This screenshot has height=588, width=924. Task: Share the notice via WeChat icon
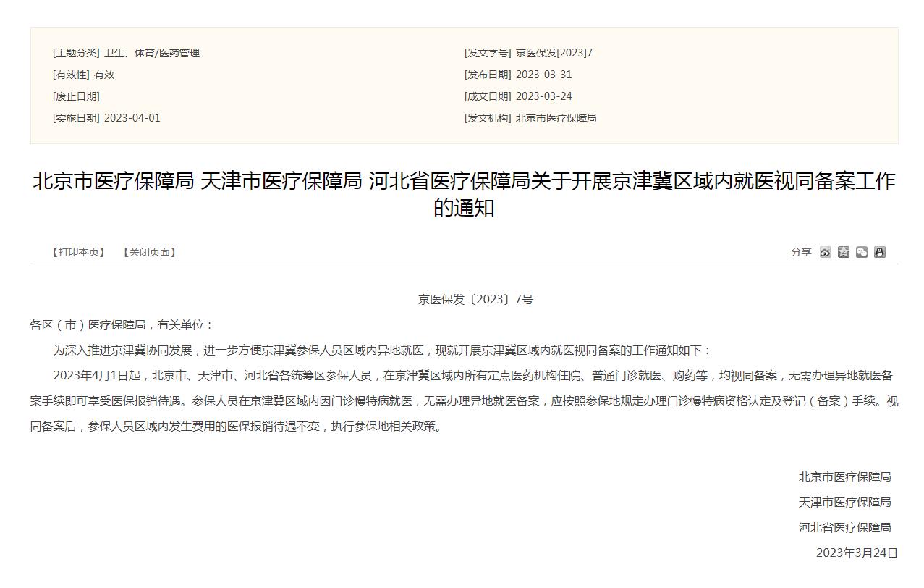(x=861, y=252)
